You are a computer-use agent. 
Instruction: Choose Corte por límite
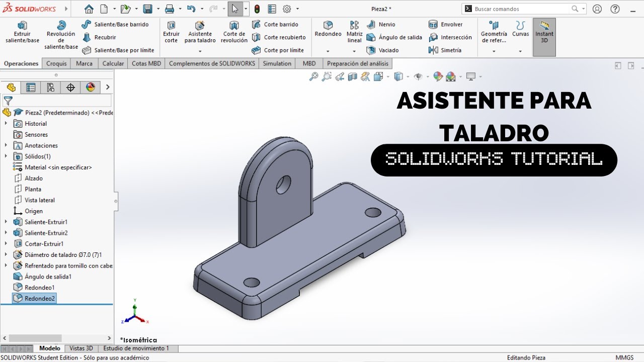pos(278,50)
